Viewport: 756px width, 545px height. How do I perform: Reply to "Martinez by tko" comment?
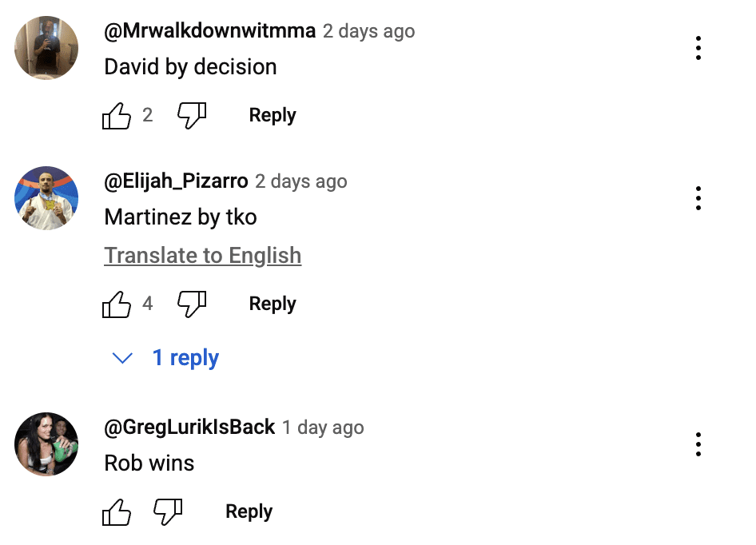[273, 304]
